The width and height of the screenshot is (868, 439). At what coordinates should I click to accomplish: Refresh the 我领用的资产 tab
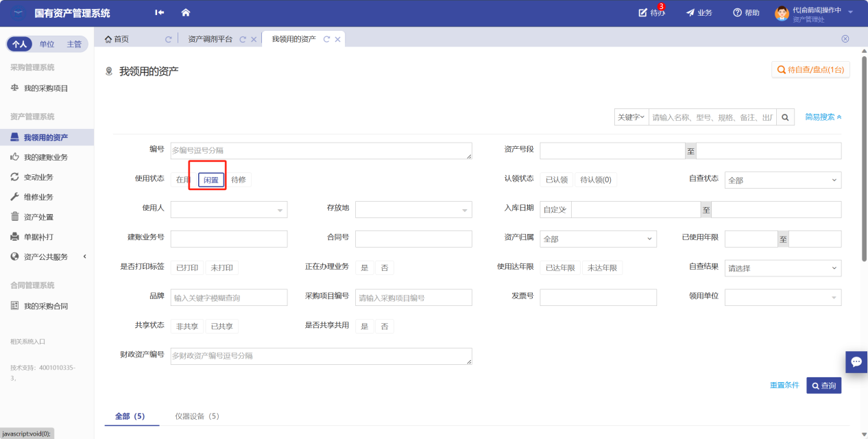point(326,40)
